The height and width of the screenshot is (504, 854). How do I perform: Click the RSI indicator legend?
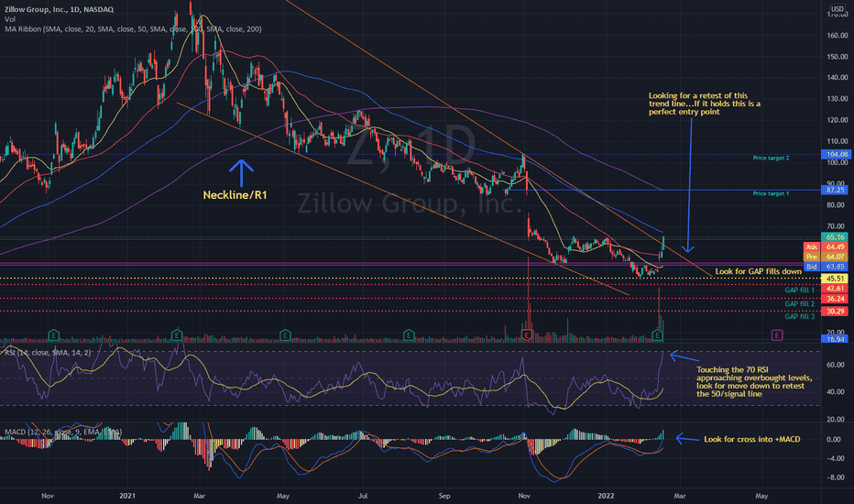[x=48, y=353]
